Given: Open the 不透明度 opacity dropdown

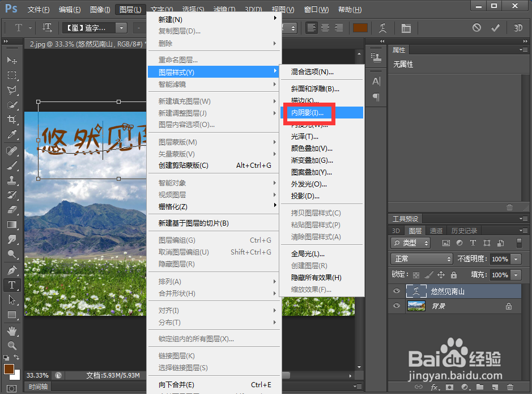Looking at the screenshot, I should point(516,259).
